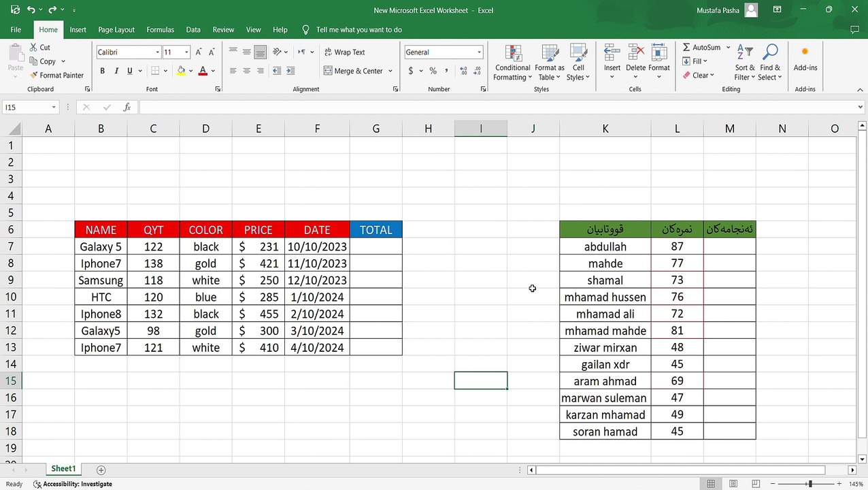Viewport: 868px width, 490px height.
Task: Click Sort & Filter button
Action: (x=745, y=63)
